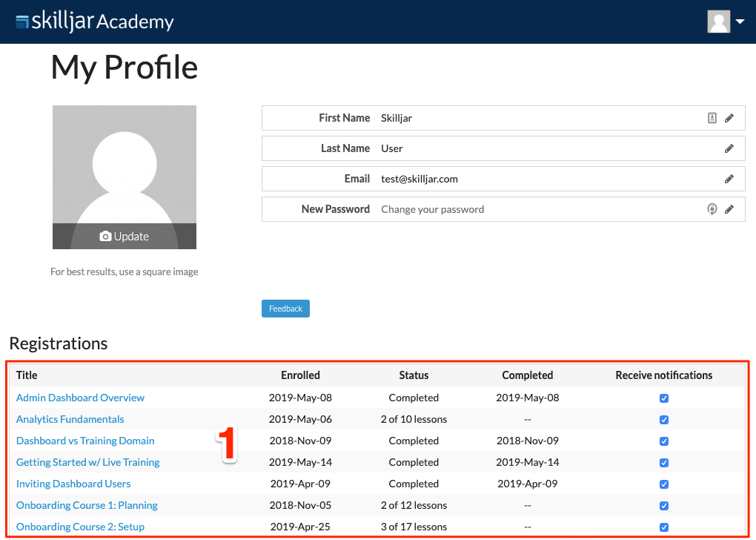The image size is (756, 540).
Task: Open Getting Started w/ Live Training course
Action: (87, 462)
